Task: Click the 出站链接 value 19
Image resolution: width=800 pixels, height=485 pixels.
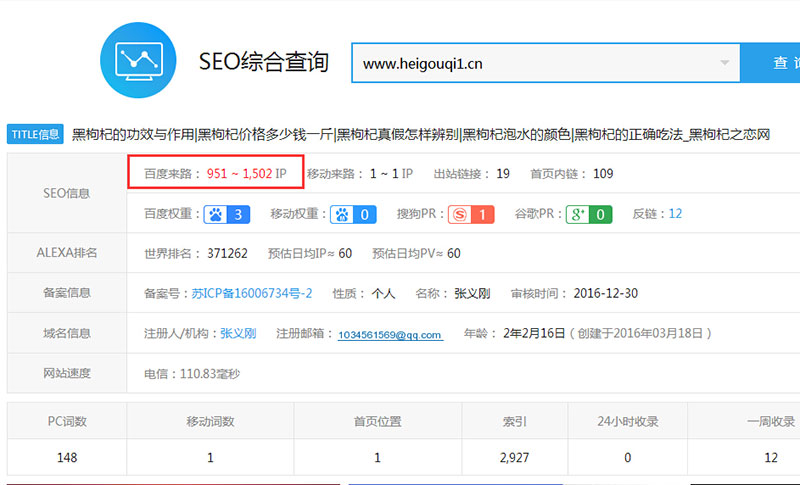Action: [503, 174]
